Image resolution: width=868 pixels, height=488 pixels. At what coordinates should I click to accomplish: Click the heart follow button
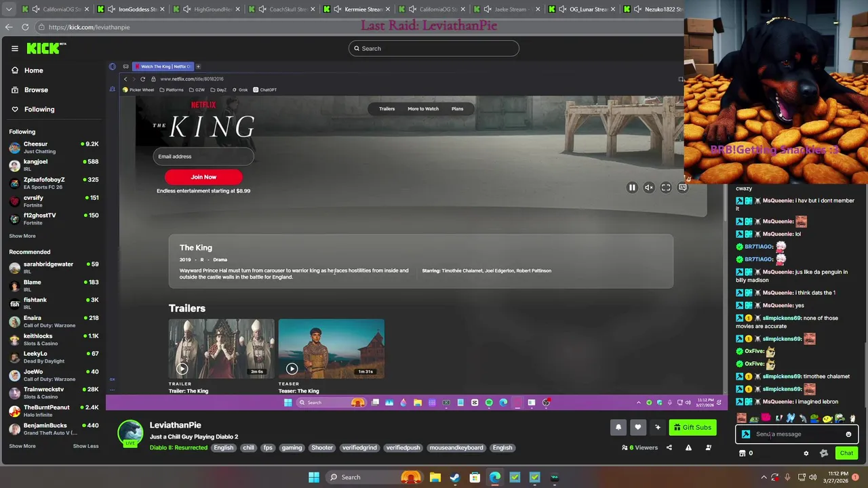click(638, 427)
